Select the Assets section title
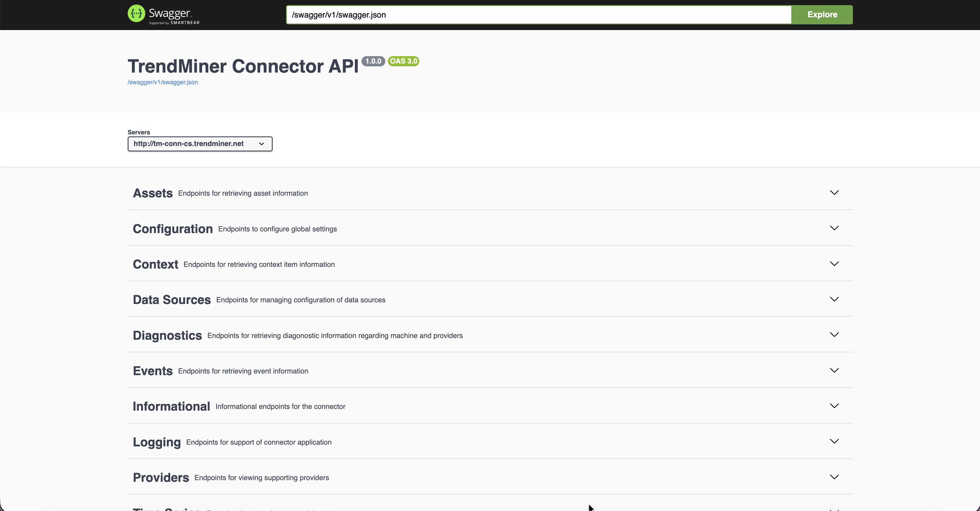Image resolution: width=980 pixels, height=511 pixels. click(x=152, y=193)
